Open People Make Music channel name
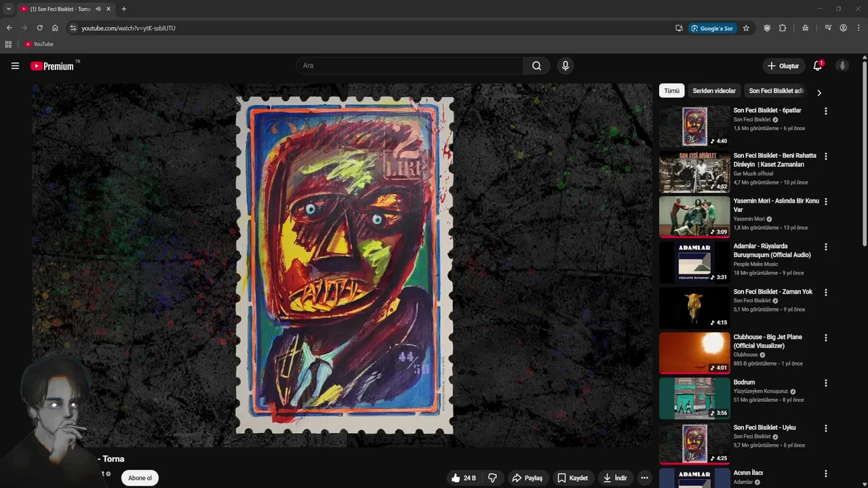This screenshot has width=868, height=488. coord(755,264)
